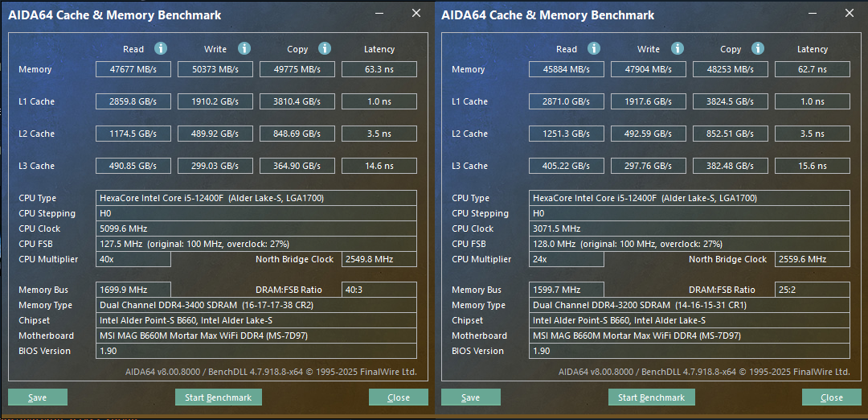Select memory write value 47904 MB/s

point(649,69)
